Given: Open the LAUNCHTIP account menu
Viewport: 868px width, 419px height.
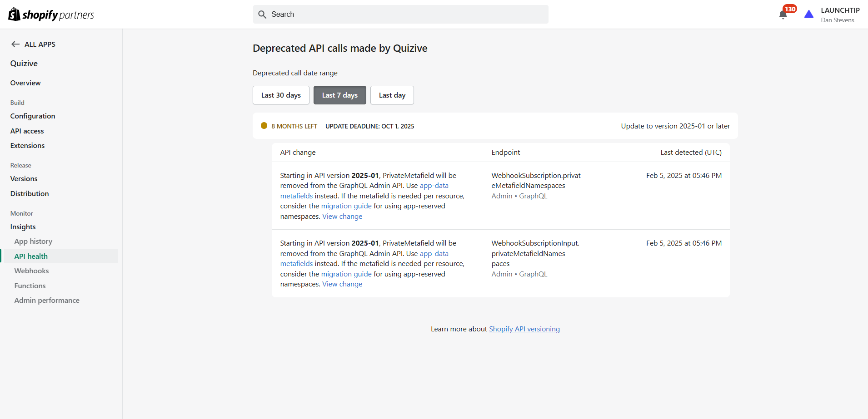Looking at the screenshot, I should 840,15.
